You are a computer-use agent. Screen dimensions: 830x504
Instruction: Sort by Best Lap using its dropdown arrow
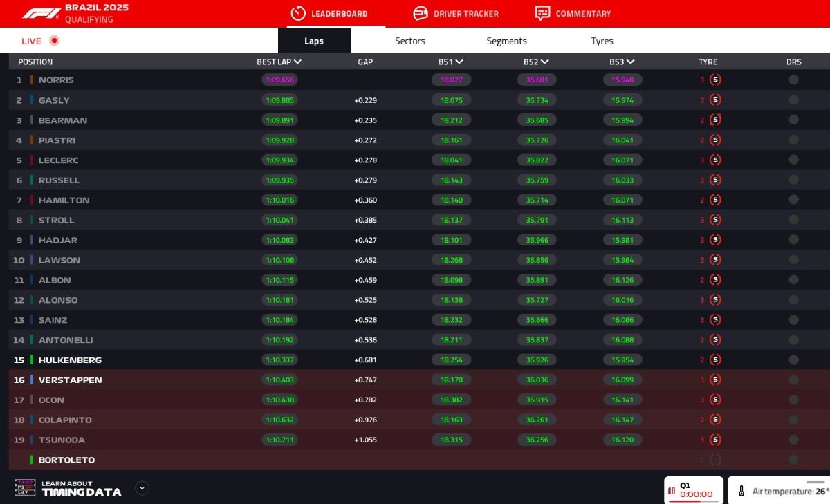click(298, 62)
